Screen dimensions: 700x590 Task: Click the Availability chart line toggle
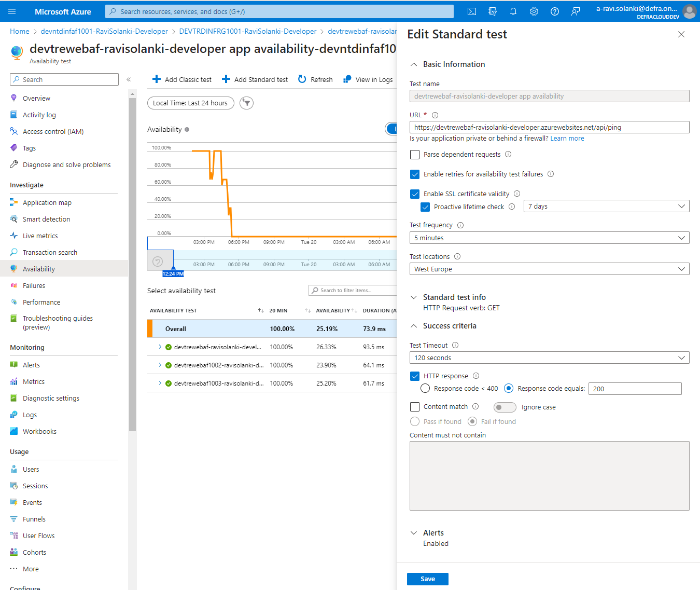[x=391, y=129]
